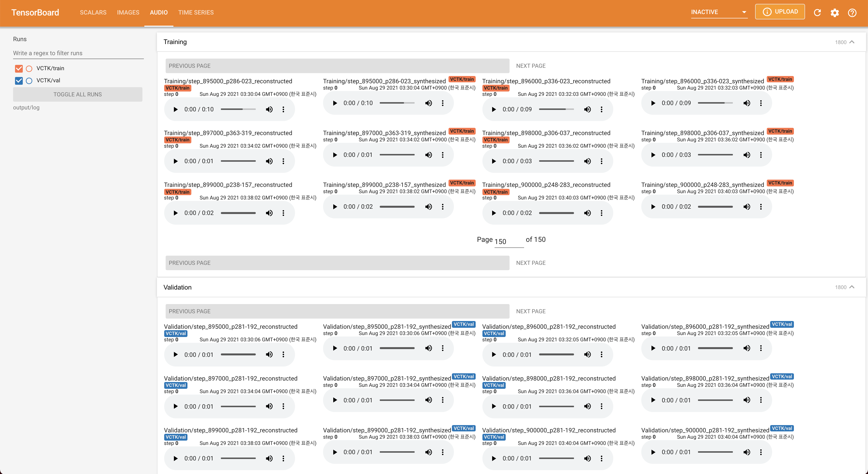
Task: Switch to the TIME SERIES tab
Action: [196, 12]
